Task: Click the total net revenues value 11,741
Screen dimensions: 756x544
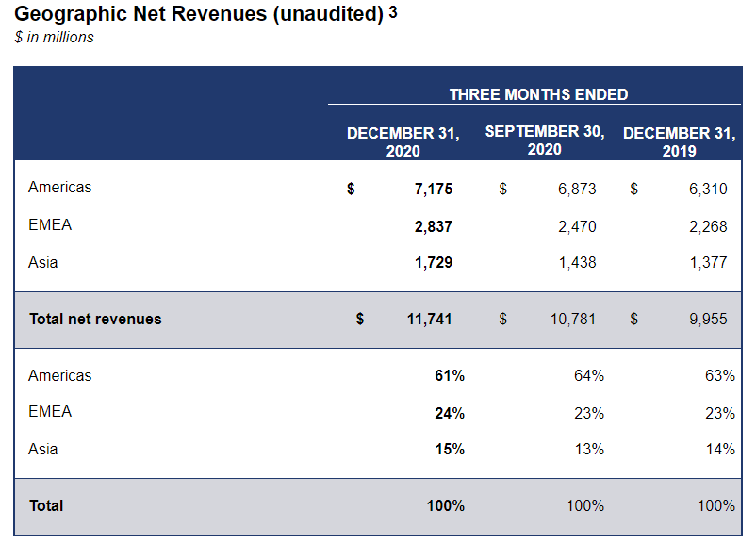Action: (x=429, y=319)
